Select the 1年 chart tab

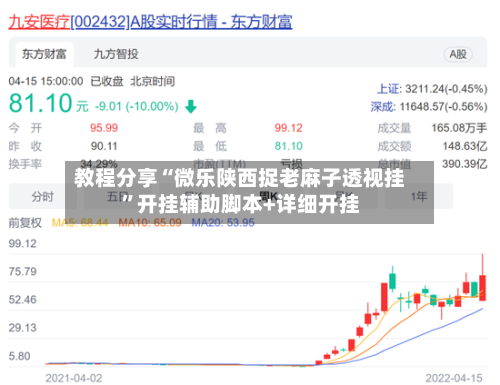coord(419,197)
